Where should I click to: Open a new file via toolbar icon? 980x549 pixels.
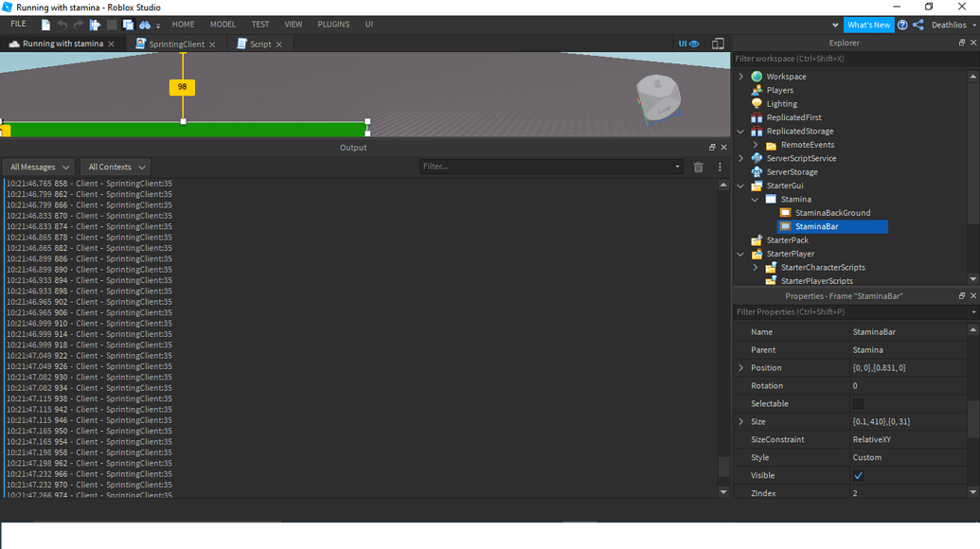45,25
